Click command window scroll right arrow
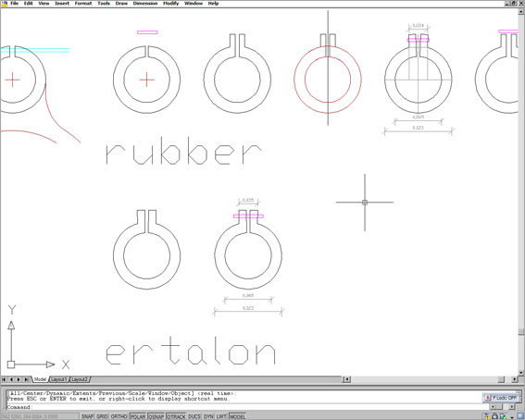The height and width of the screenshot is (420, 525). [x=512, y=407]
